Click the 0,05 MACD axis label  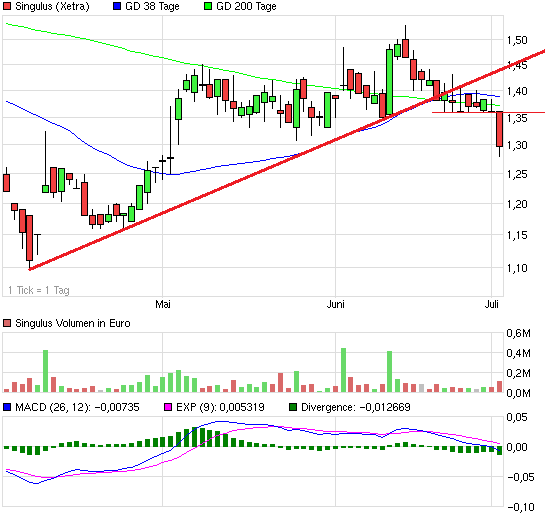[517, 417]
